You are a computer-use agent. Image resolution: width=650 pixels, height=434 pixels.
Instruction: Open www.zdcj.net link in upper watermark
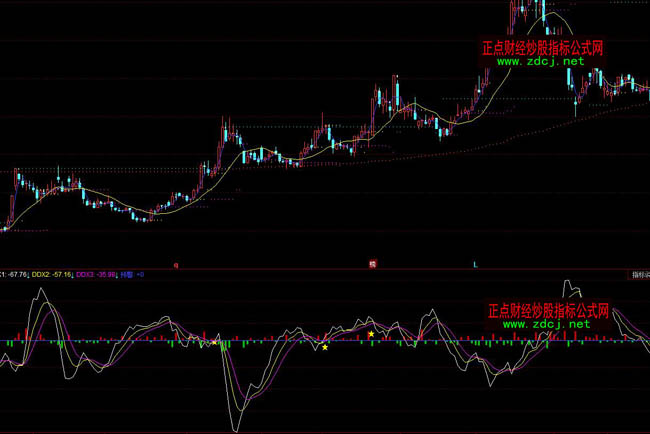pos(540,61)
